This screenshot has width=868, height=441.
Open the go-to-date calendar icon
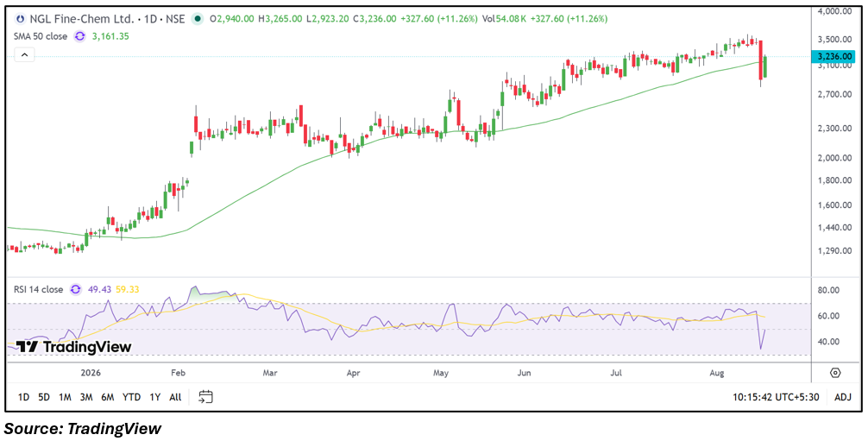pos(206,397)
